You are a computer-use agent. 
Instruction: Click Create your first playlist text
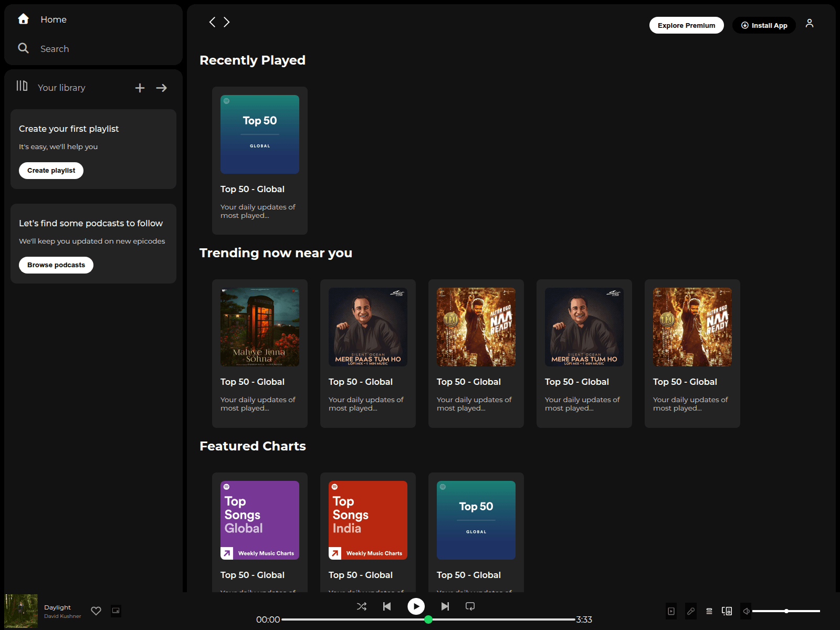tap(69, 129)
